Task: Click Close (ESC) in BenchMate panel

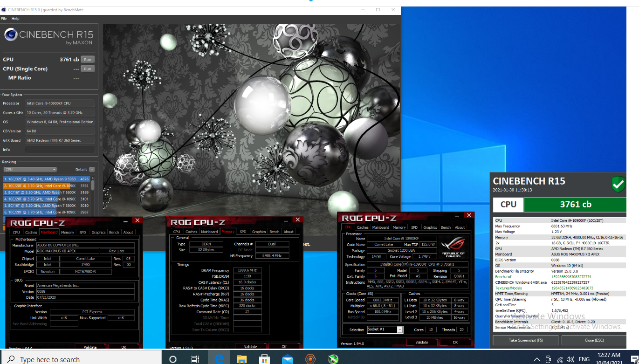Action: pos(594,340)
